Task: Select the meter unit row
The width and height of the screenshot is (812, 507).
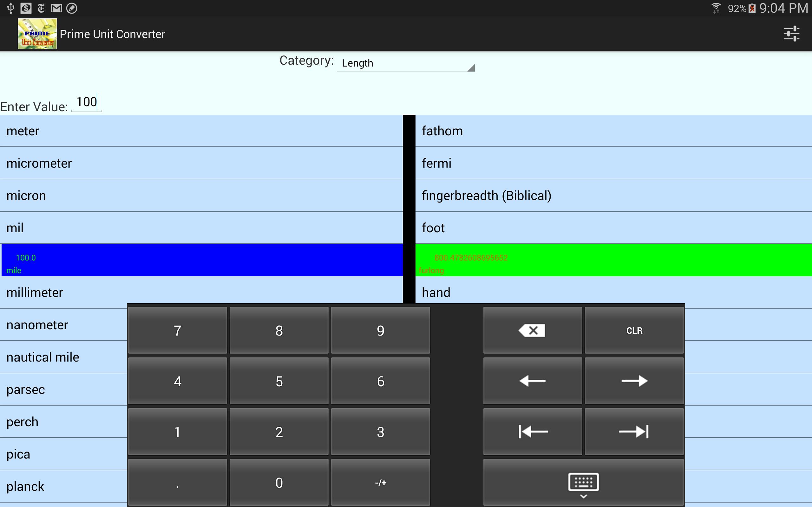Action: [x=201, y=131]
